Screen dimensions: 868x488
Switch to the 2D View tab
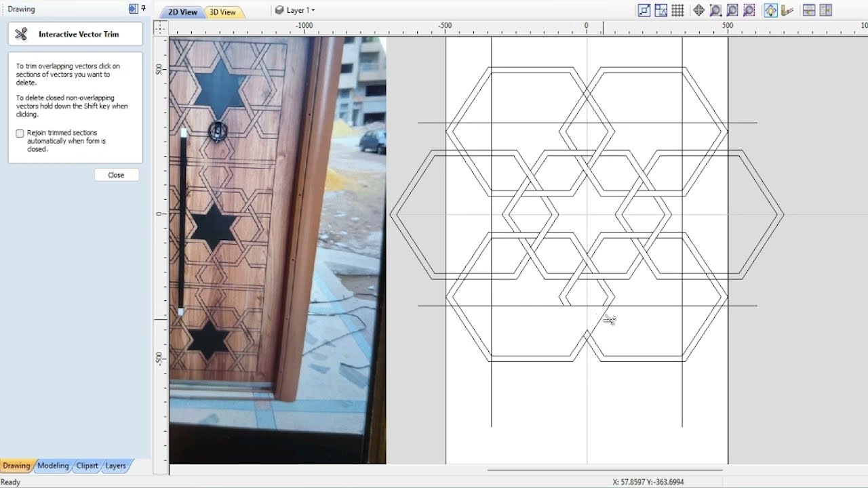coord(182,12)
